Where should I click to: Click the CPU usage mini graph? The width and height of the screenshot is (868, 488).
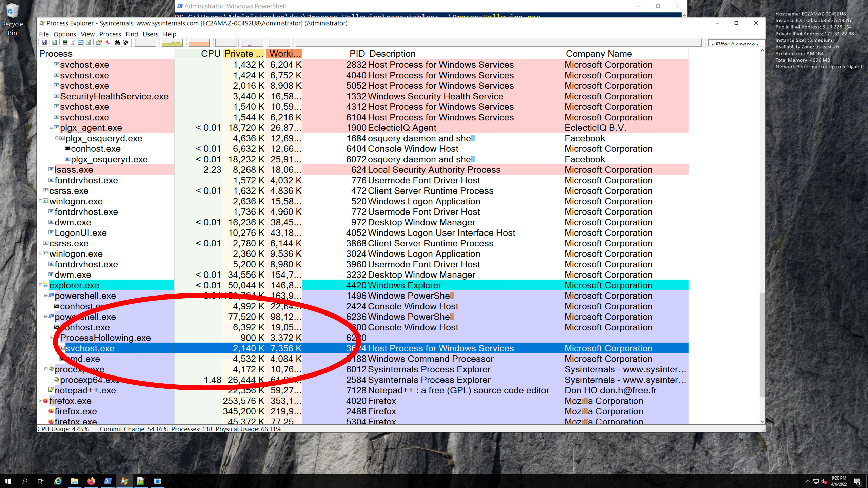(x=145, y=43)
